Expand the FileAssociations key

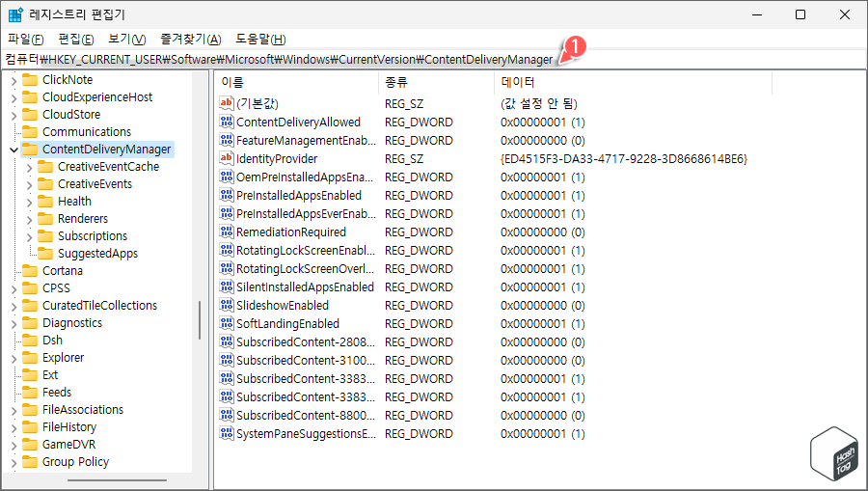[14, 410]
